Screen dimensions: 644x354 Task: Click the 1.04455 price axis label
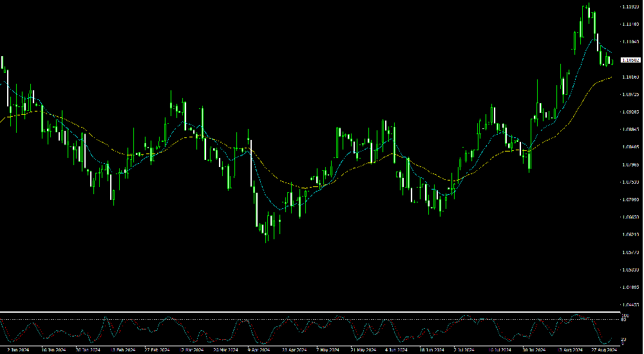click(630, 304)
